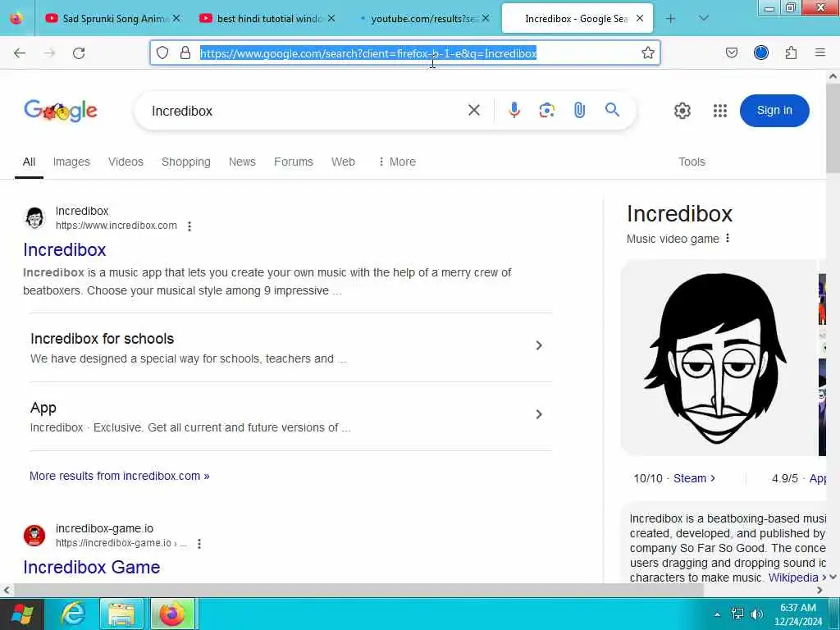
Task: Open the Firefox taskbar button
Action: (172, 614)
